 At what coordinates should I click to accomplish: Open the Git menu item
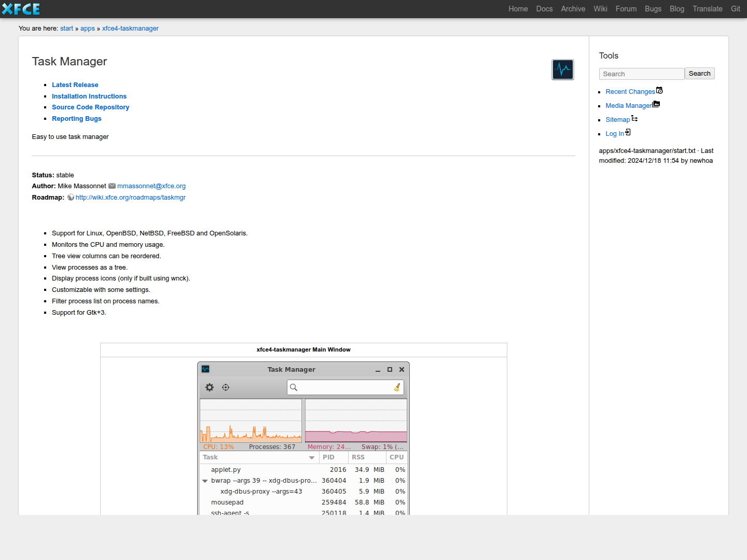[x=736, y=9]
